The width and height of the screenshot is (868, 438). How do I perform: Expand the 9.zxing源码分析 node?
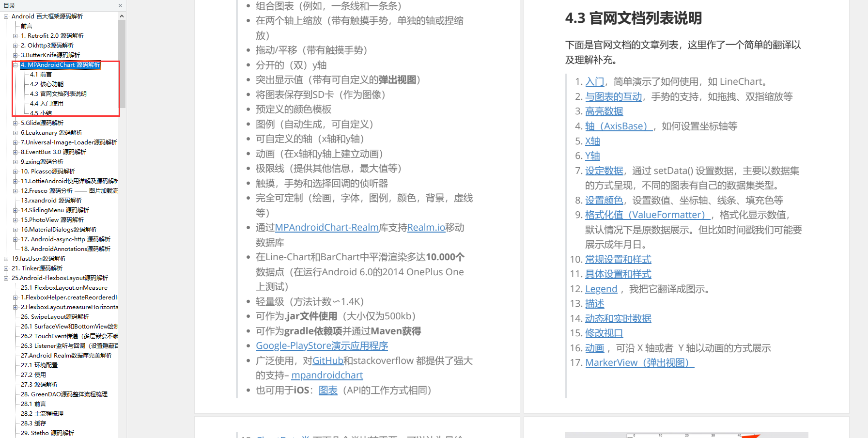pyautogui.click(x=15, y=162)
